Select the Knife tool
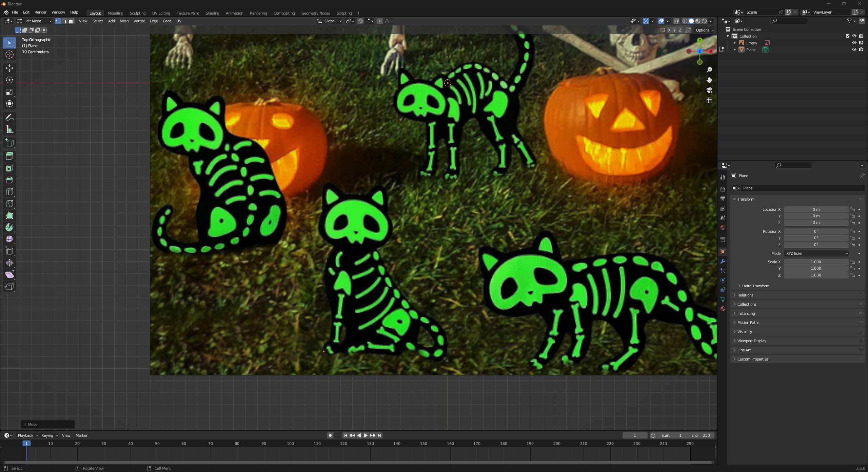 (x=9, y=204)
